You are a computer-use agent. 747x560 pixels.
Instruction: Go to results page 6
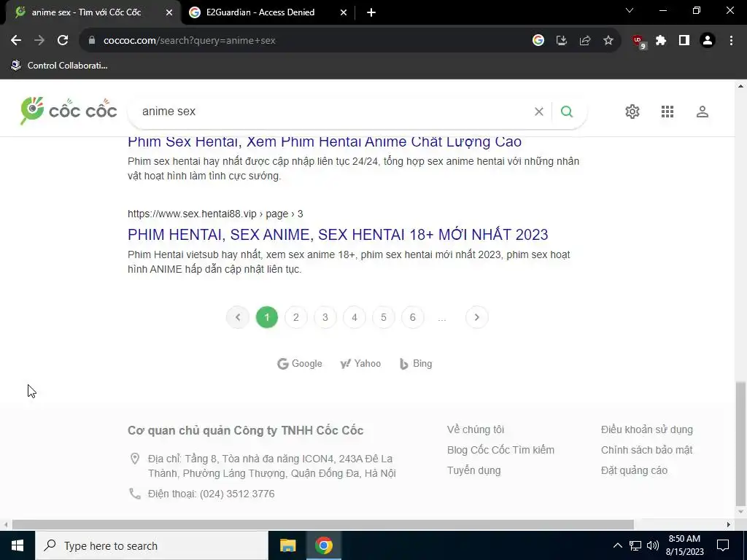(x=413, y=317)
